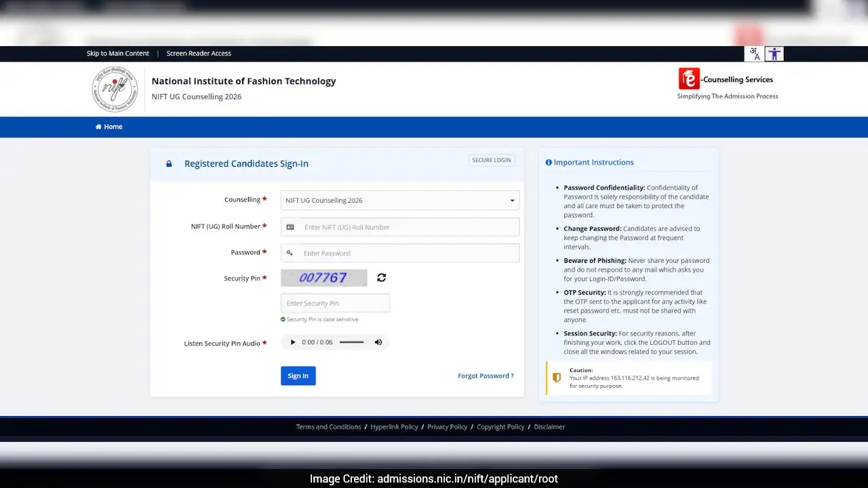The width and height of the screenshot is (868, 488).
Task: Click into the Enter Password field
Action: [x=400, y=253]
